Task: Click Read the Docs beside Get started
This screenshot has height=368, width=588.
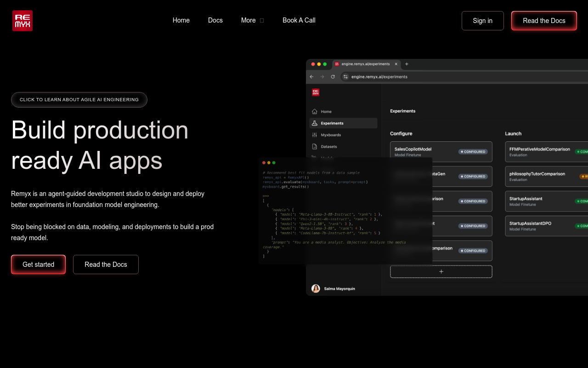Action: [106, 264]
